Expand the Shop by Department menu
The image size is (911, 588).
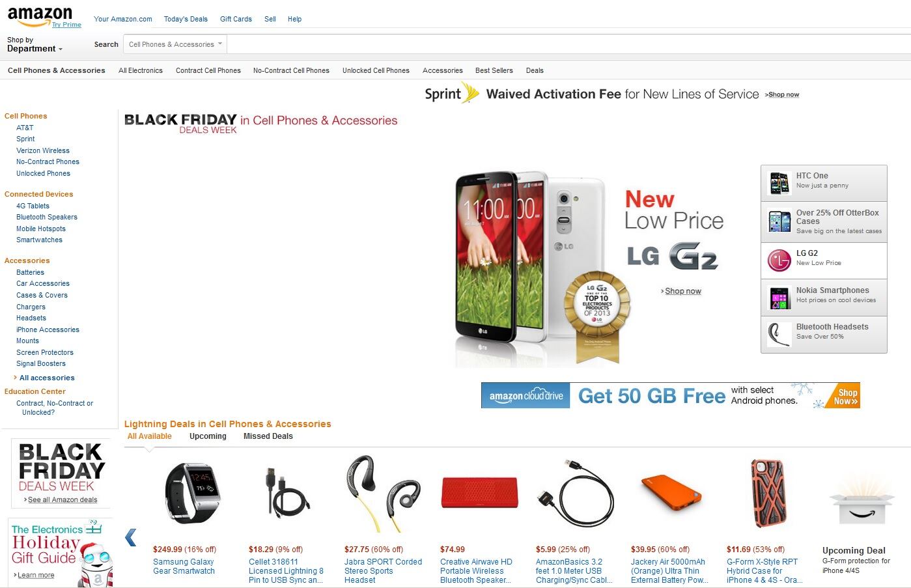click(35, 44)
